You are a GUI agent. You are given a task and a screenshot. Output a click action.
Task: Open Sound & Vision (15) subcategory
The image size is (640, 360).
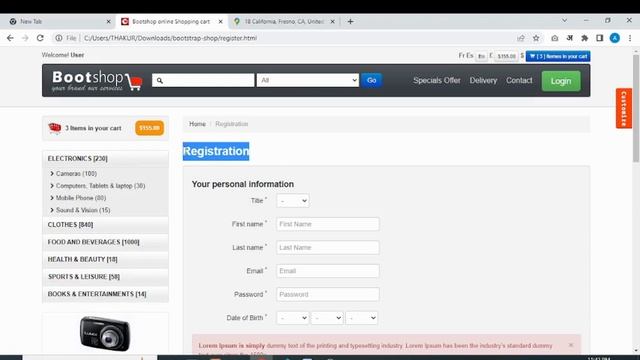pos(82,210)
